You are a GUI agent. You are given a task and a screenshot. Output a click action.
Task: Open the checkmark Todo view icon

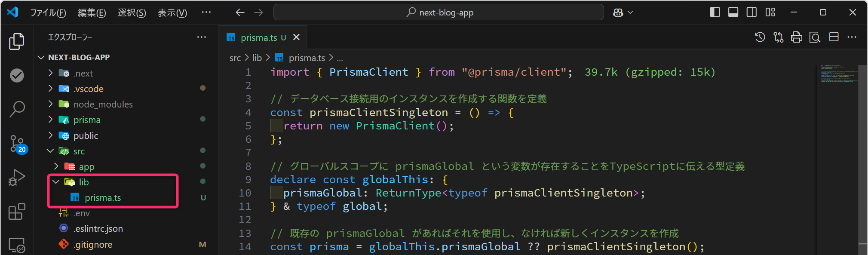tap(17, 76)
